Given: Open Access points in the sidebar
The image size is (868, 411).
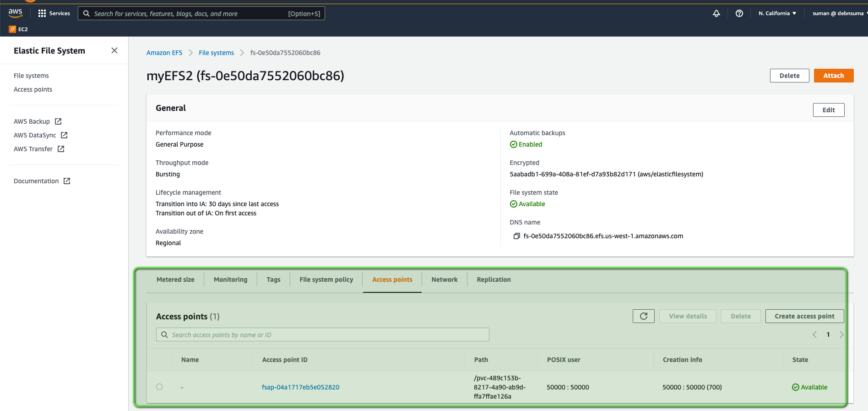Looking at the screenshot, I should [x=33, y=89].
